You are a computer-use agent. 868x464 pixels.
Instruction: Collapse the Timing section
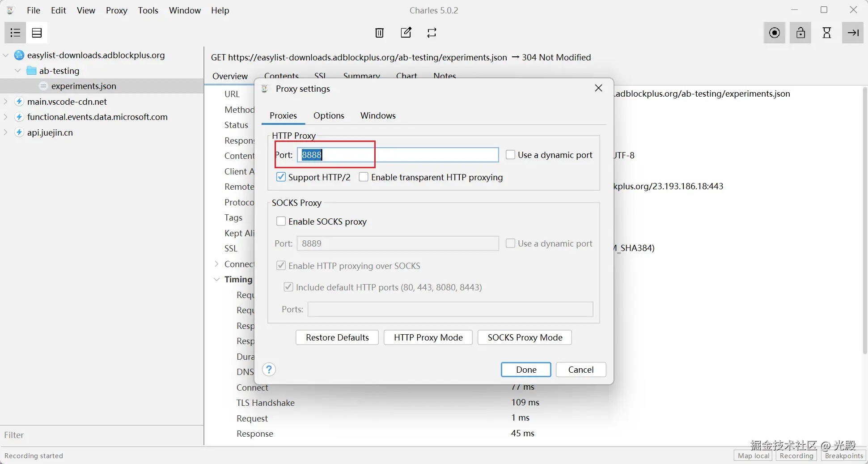coord(216,279)
